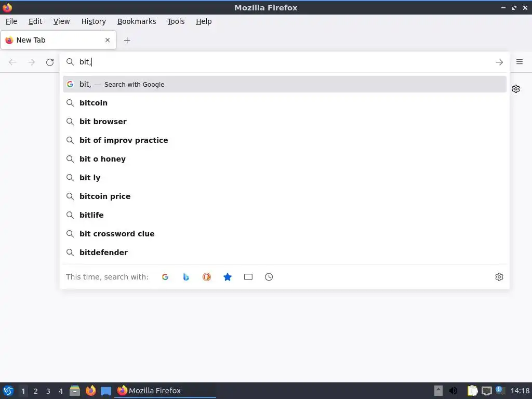Reload the current page
532x399 pixels.
tap(50, 62)
